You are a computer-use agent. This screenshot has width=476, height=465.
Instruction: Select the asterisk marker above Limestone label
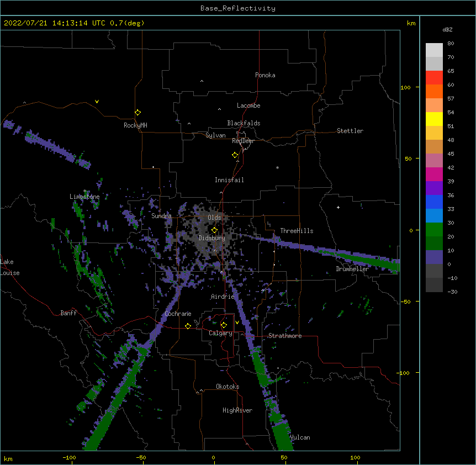point(85,191)
